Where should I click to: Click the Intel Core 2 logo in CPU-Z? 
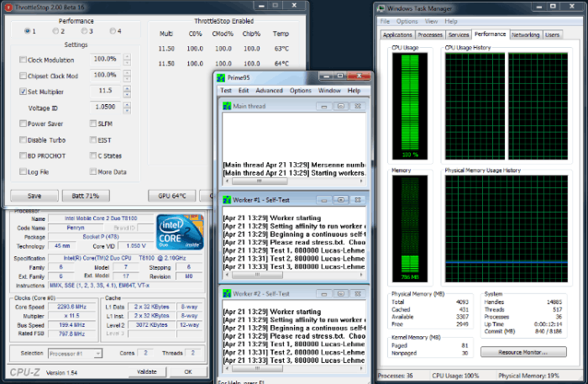[180, 232]
